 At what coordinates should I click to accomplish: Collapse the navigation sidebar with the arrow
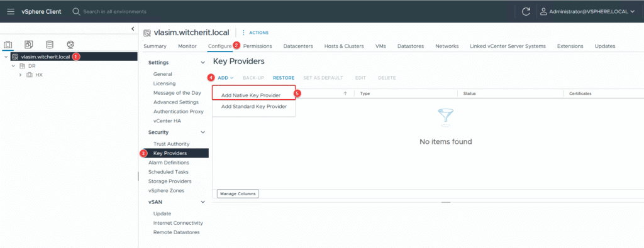(133, 28)
